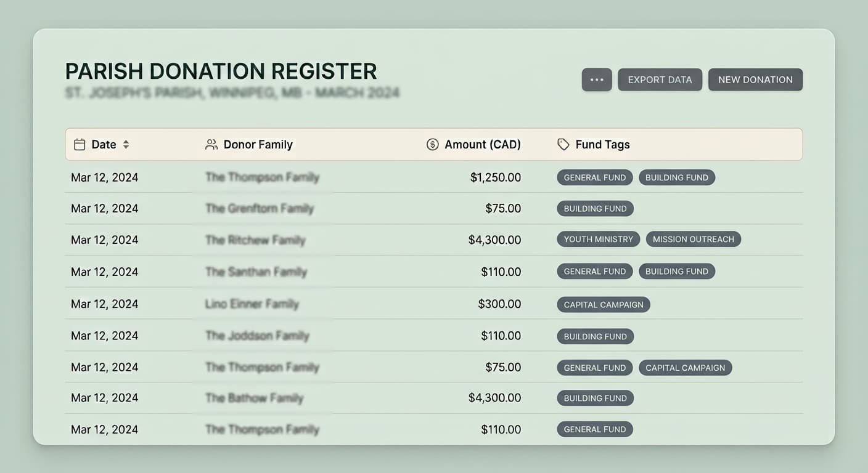
Task: Export the register with Export Data
Action: [660, 79]
